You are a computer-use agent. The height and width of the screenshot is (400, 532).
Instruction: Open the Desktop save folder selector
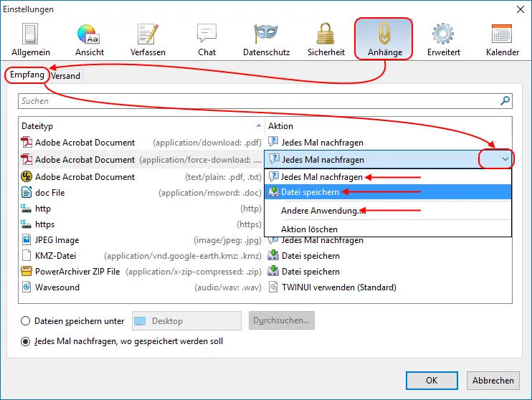coord(186,320)
